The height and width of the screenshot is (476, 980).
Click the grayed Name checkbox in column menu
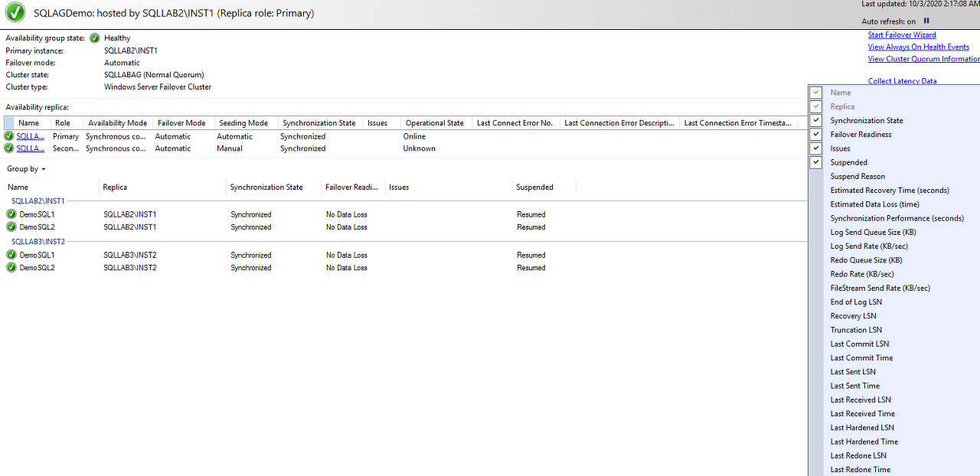(x=816, y=93)
